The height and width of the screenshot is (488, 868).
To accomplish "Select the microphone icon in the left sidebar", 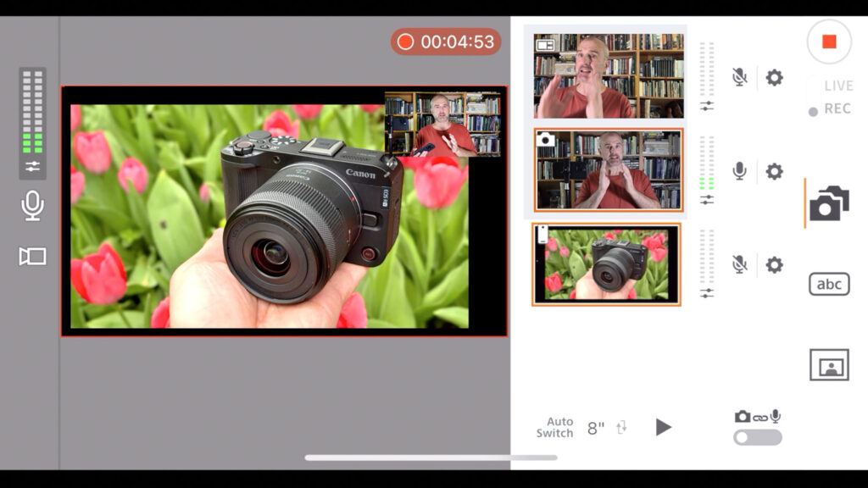I will pyautogui.click(x=31, y=206).
